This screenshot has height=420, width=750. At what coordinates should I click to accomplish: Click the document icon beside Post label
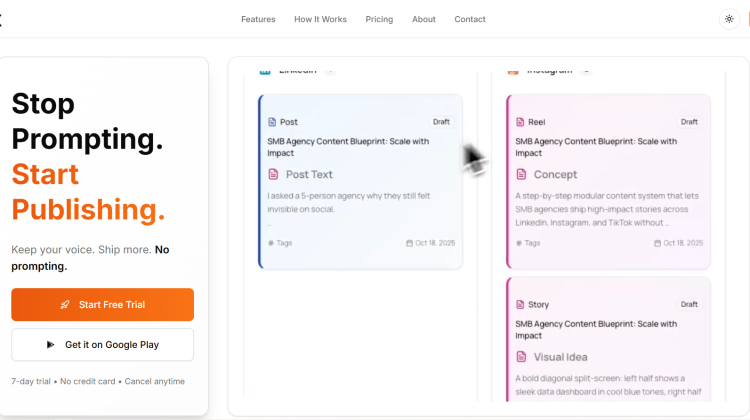272,122
